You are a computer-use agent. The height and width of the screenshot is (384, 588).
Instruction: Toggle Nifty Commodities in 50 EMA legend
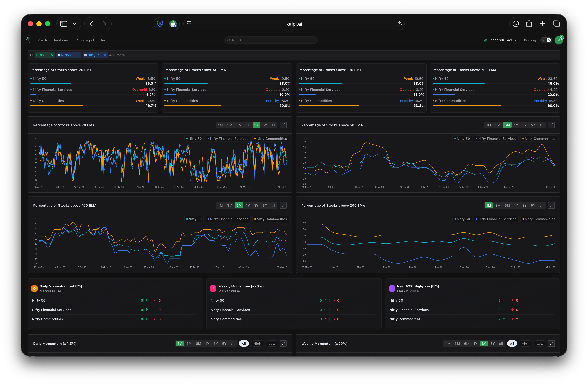pyautogui.click(x=539, y=139)
